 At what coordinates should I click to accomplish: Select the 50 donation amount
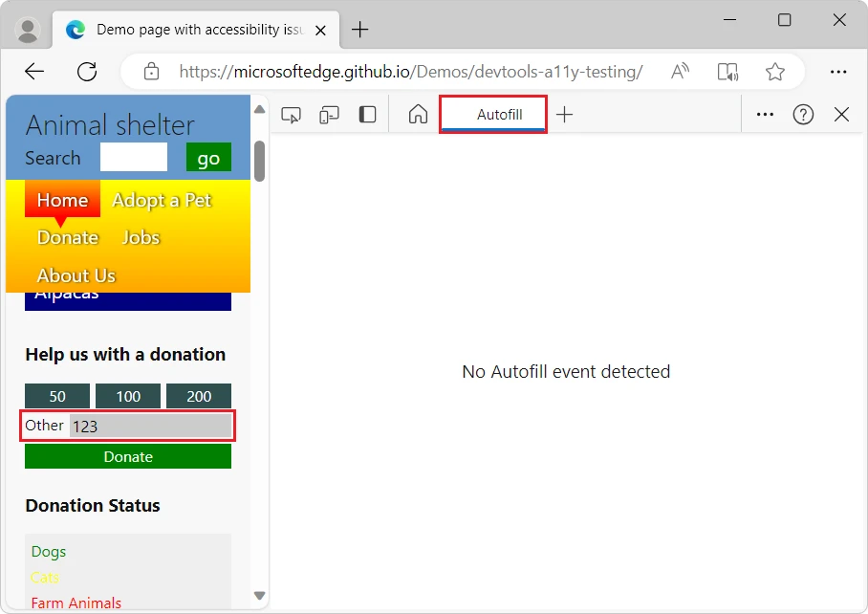click(57, 396)
